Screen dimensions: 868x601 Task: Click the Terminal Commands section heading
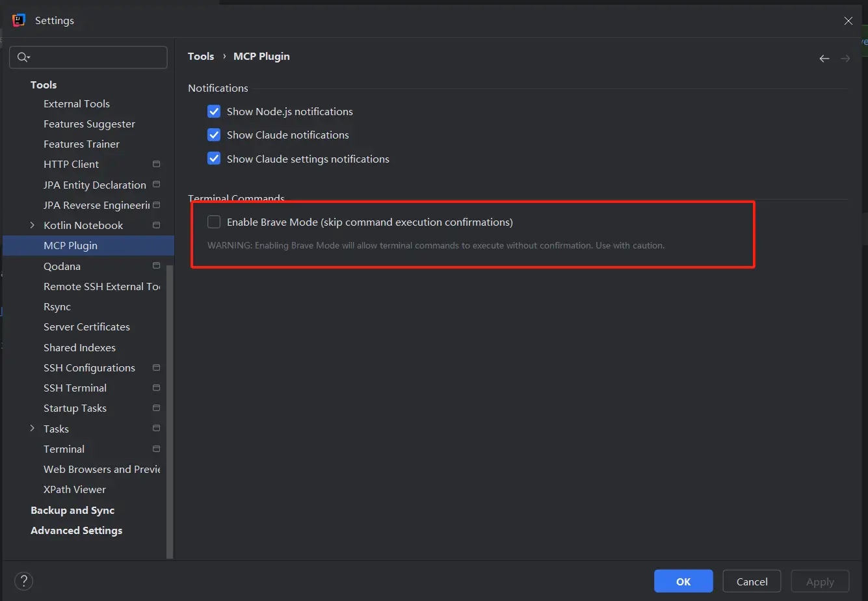[x=236, y=198]
